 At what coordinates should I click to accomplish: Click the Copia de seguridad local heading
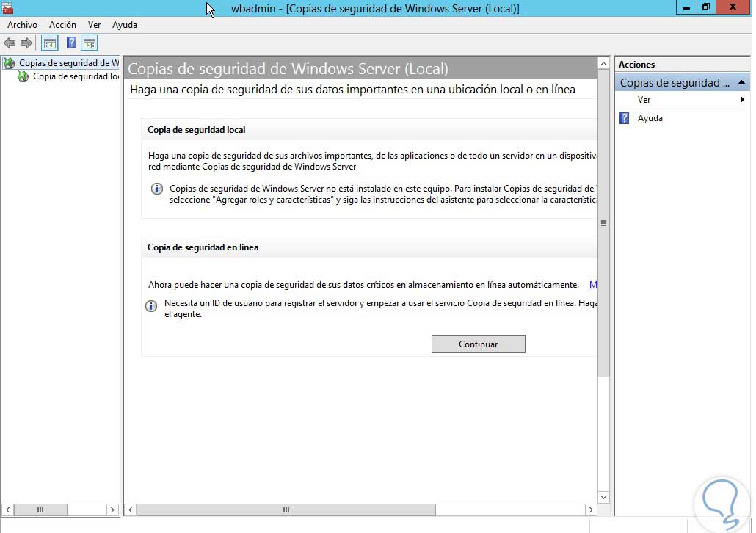tap(196, 130)
